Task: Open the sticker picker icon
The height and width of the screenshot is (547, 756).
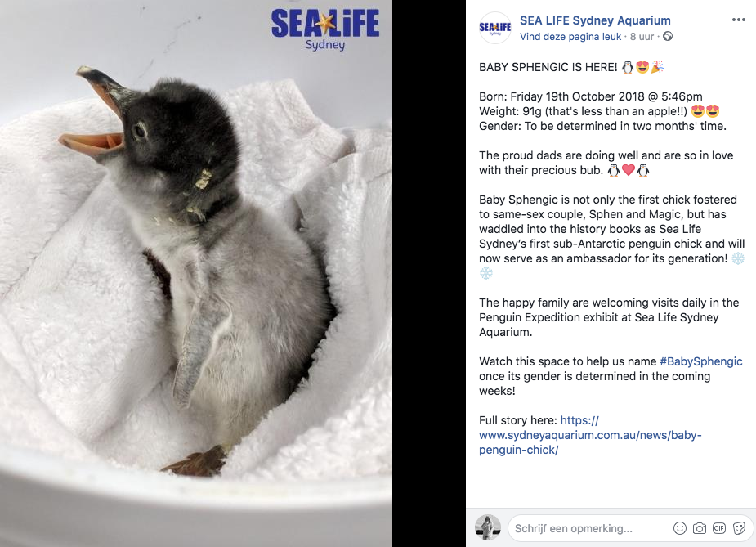Action: click(x=739, y=528)
